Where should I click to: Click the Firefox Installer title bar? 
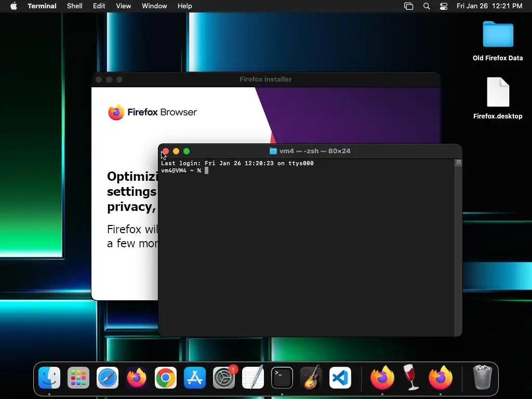click(265, 79)
